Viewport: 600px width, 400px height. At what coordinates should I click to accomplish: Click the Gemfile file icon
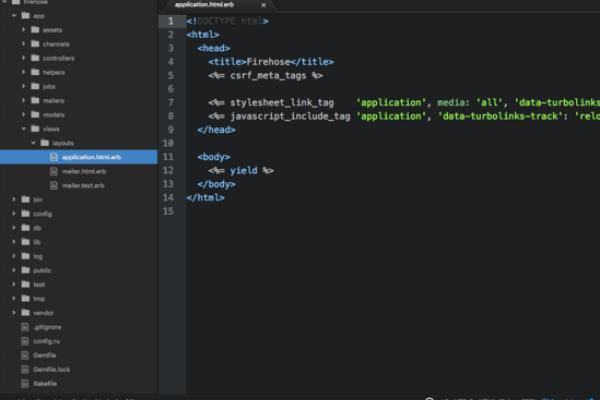coord(25,354)
